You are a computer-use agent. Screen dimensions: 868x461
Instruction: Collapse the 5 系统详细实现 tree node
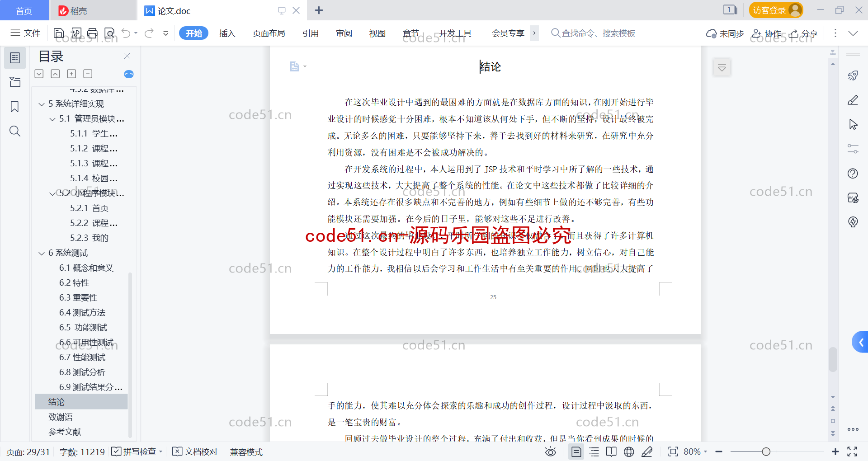(x=42, y=104)
